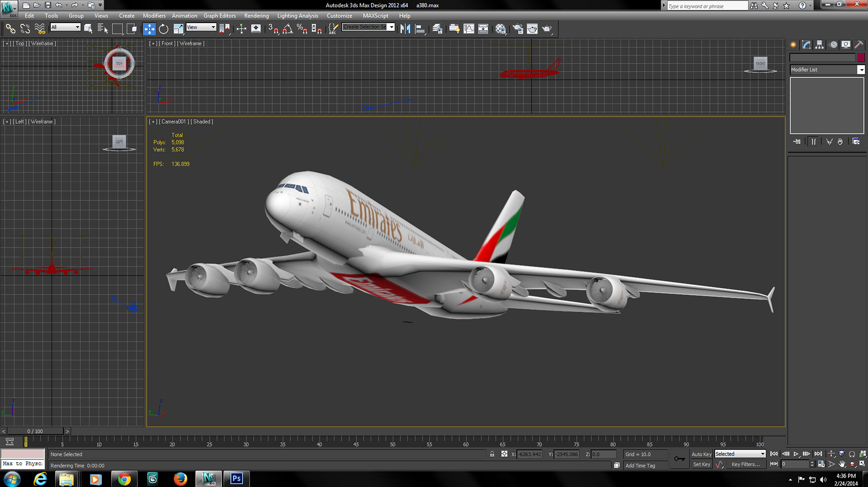
Task: Toggle the 3D Snaps button
Action: point(273,29)
